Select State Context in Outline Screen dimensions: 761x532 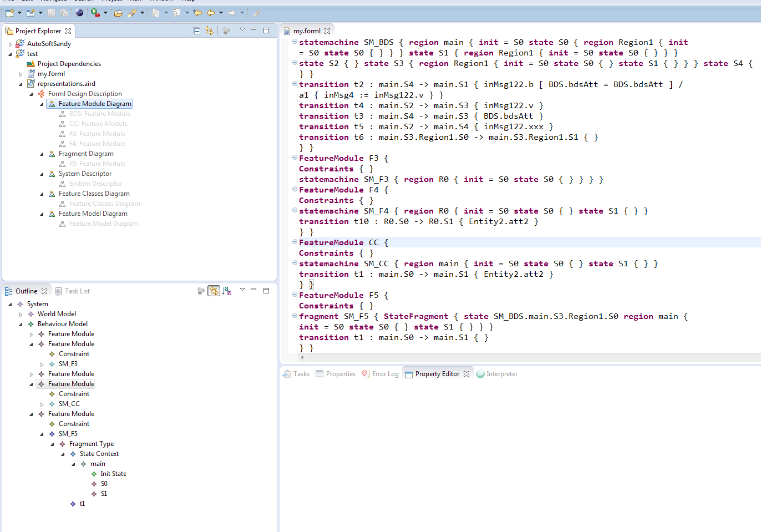pyautogui.click(x=99, y=454)
